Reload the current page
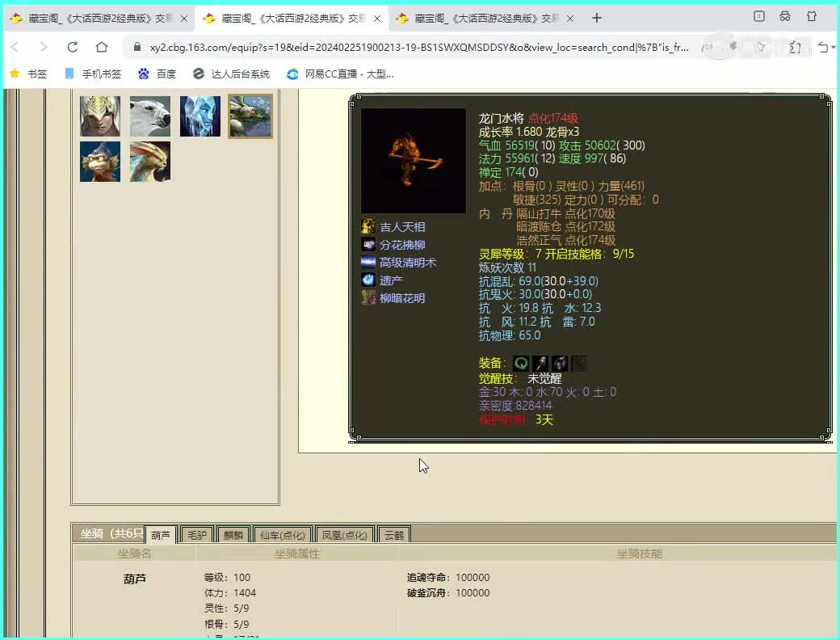The image size is (840, 640). [73, 47]
